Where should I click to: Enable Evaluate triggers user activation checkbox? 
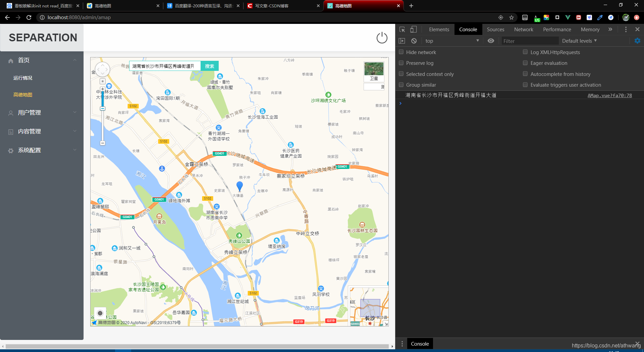(525, 85)
